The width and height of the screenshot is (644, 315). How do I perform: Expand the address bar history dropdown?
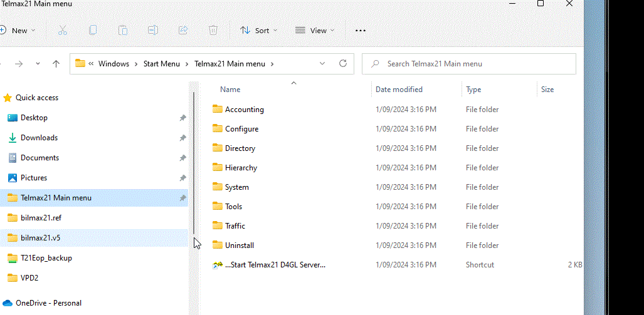click(x=322, y=64)
